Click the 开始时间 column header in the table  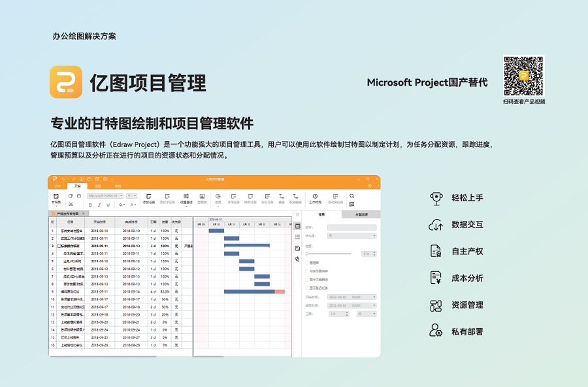click(x=100, y=222)
